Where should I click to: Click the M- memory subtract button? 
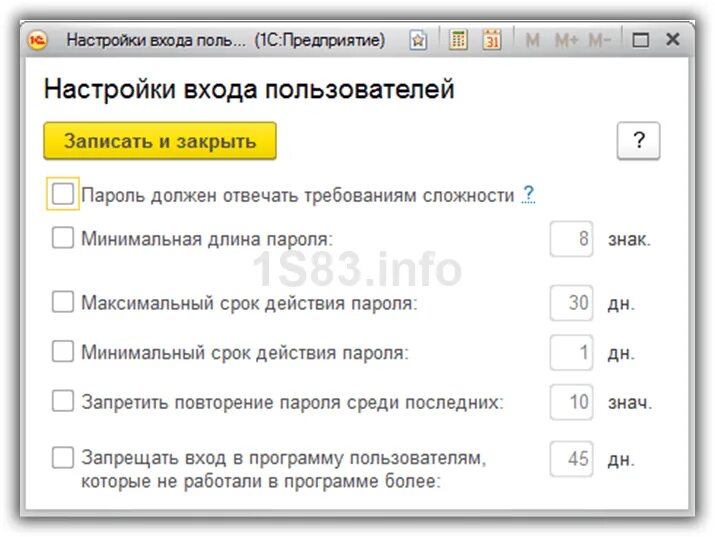[600, 41]
